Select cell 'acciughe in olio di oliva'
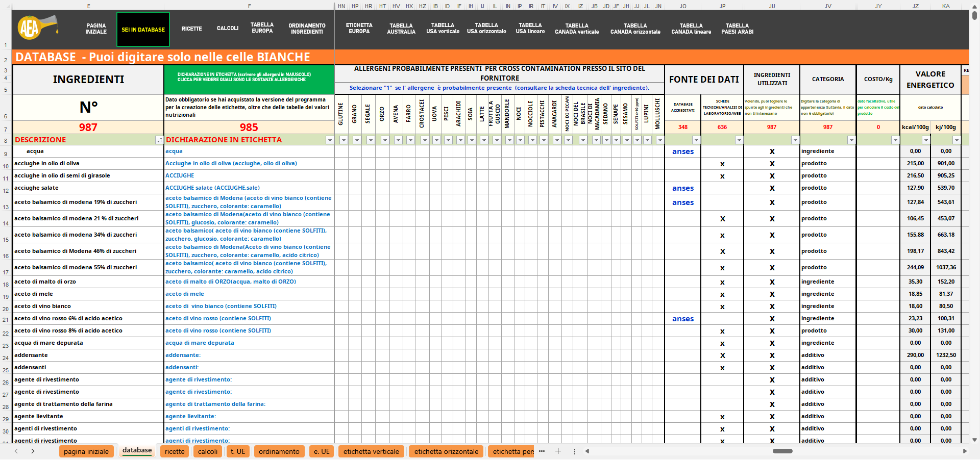 coord(88,164)
